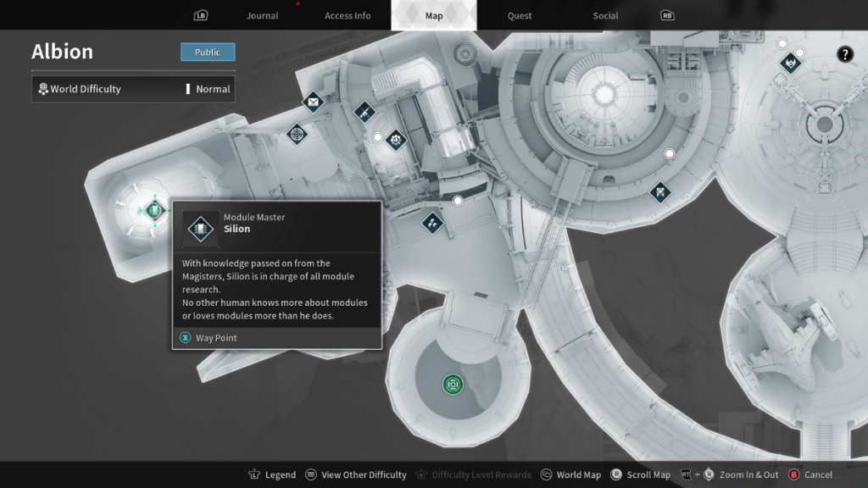The image size is (868, 488).
Task: Open the Access Info tab
Action: pos(348,16)
